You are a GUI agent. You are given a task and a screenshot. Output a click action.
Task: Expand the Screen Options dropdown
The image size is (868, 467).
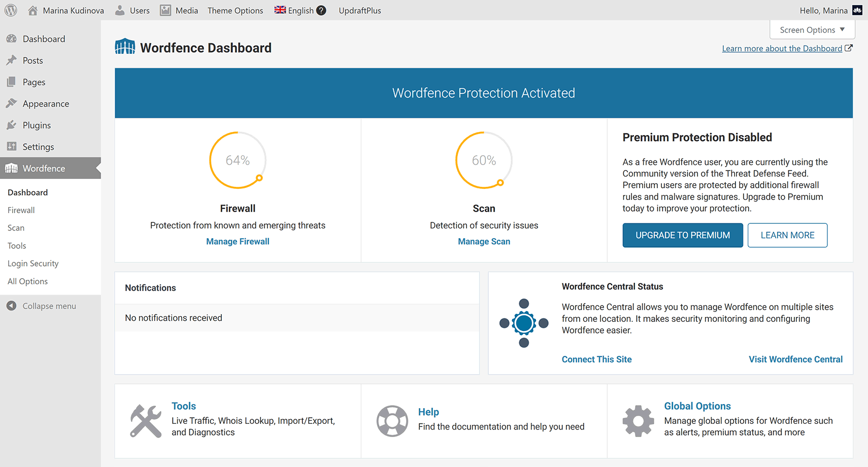pos(812,30)
